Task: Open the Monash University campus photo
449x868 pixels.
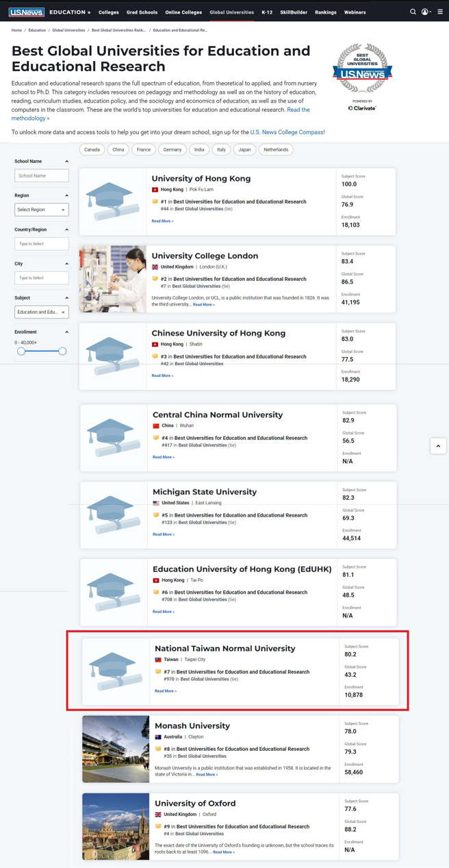Action: [x=116, y=749]
